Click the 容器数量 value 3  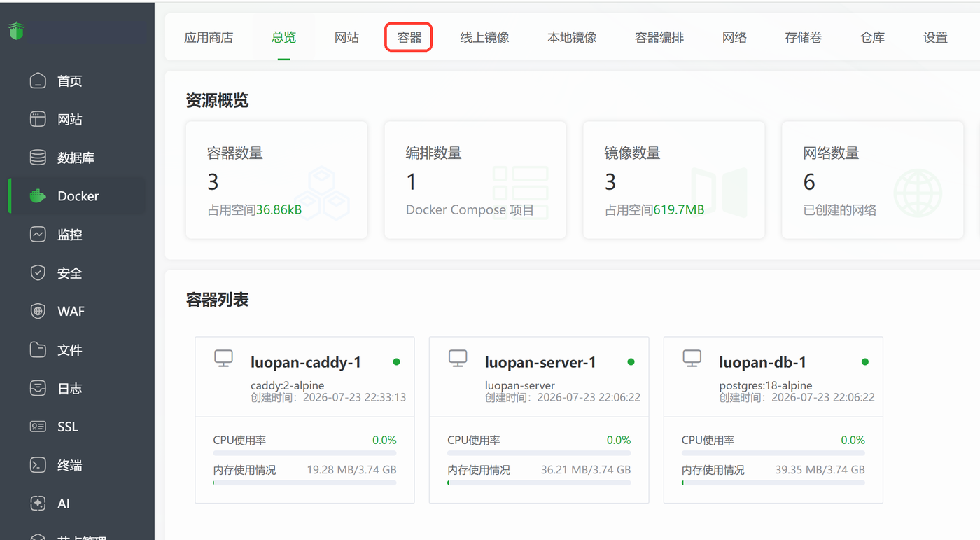(213, 182)
